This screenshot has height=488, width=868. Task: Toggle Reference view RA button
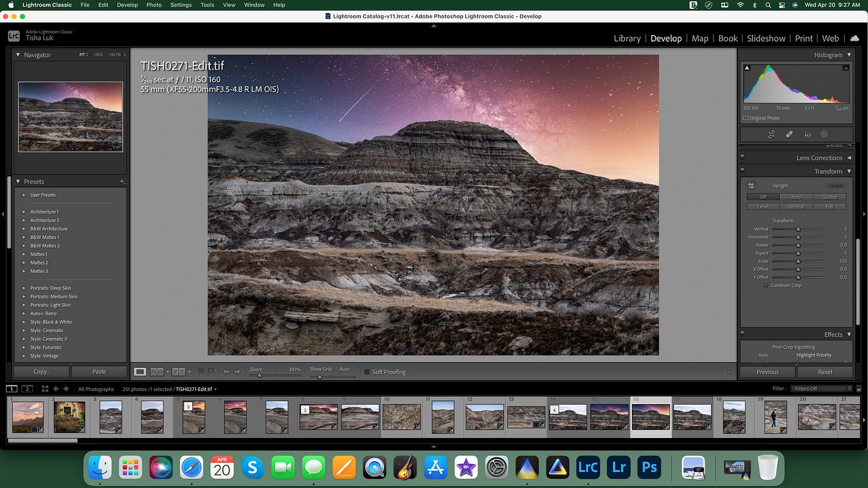[x=157, y=372]
